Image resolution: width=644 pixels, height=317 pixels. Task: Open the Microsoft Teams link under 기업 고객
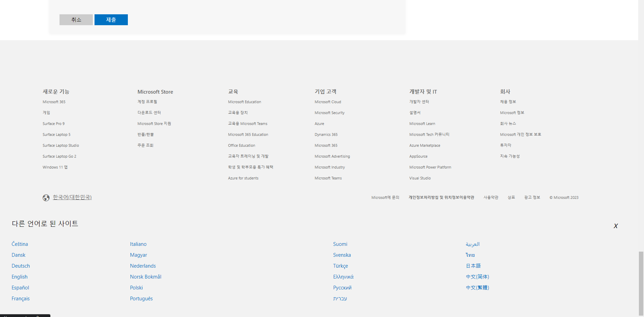click(x=328, y=178)
